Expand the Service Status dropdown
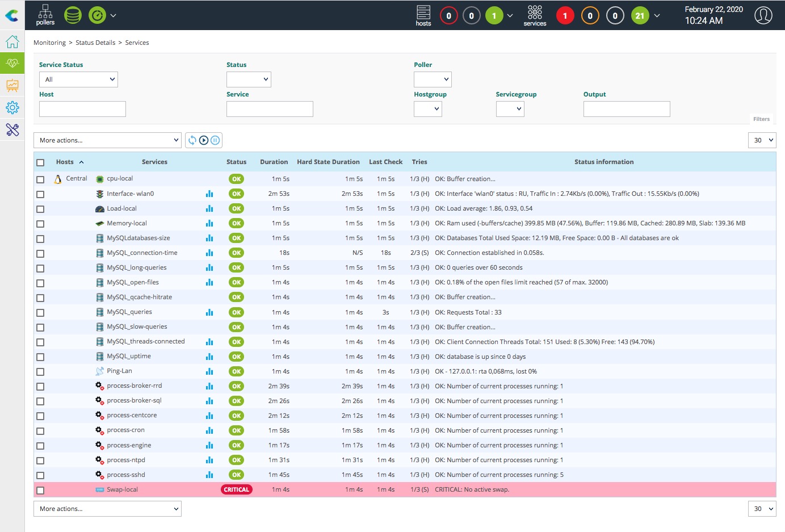Screen dimensions: 785x532 click(78, 79)
